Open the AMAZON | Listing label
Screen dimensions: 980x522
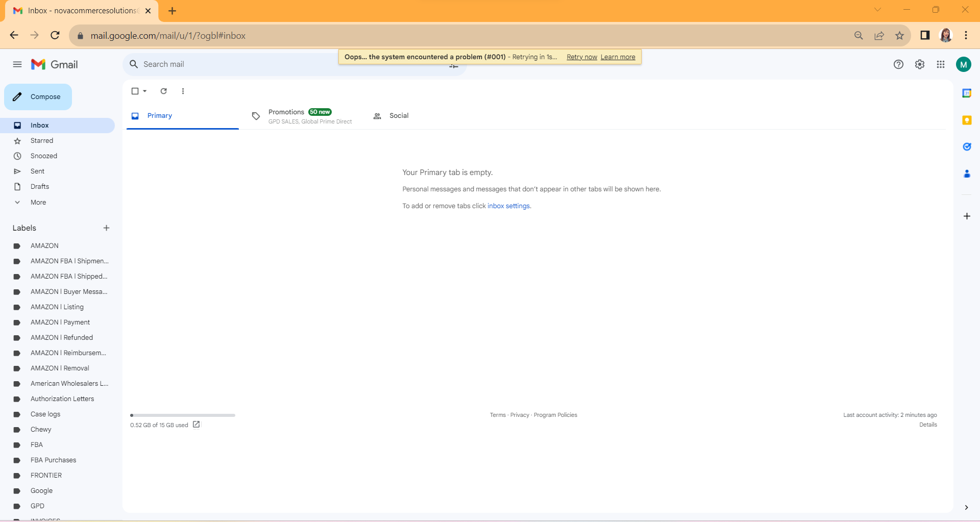[x=57, y=307]
